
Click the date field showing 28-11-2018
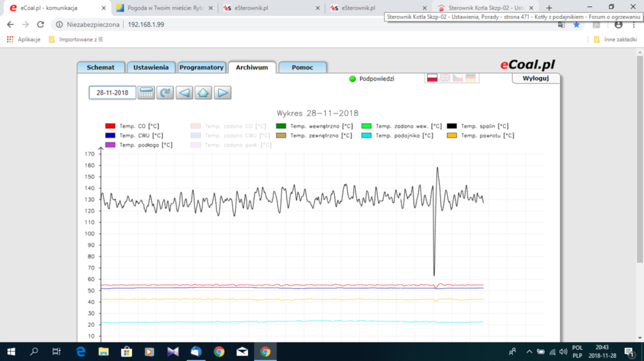[112, 93]
